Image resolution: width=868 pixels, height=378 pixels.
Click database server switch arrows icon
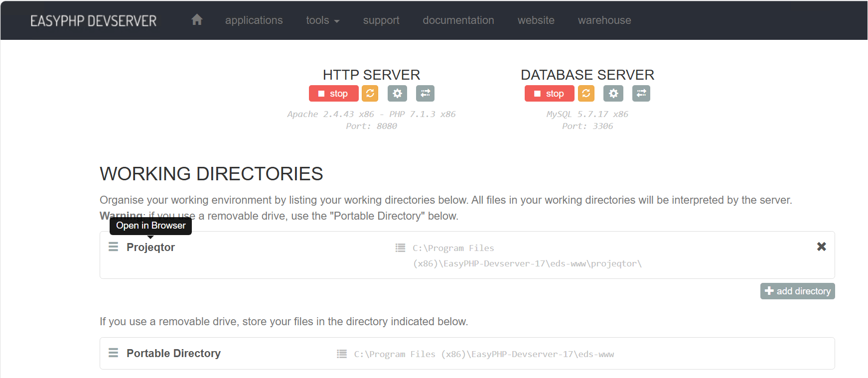(x=641, y=94)
